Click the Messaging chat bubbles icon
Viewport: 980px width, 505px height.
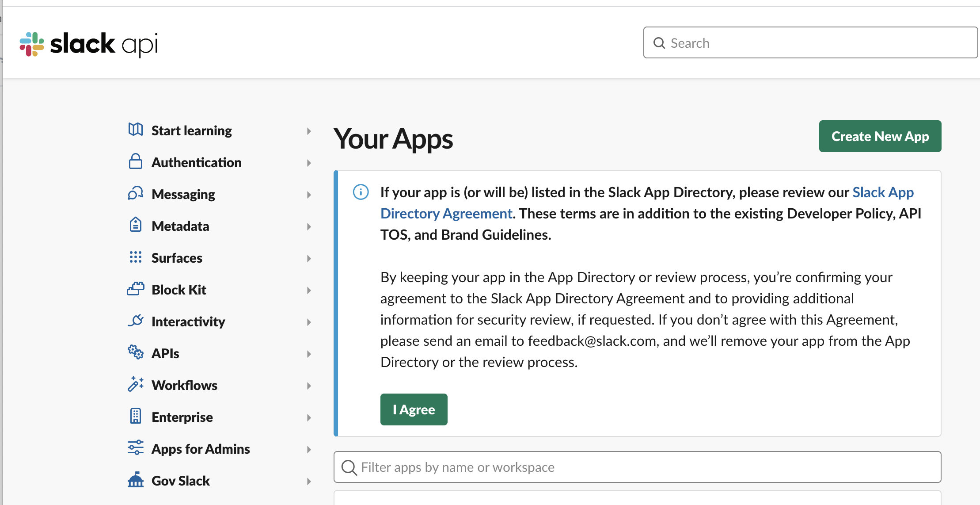(136, 193)
